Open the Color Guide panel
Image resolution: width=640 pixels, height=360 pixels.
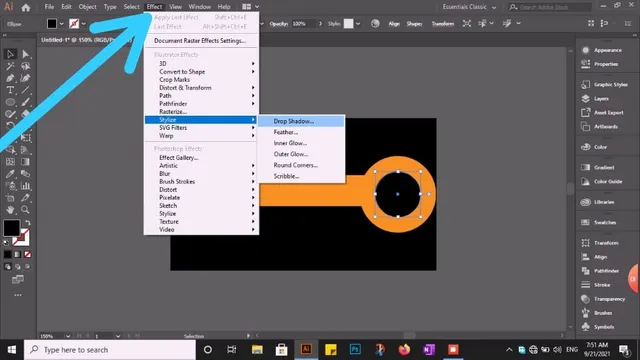602,182
